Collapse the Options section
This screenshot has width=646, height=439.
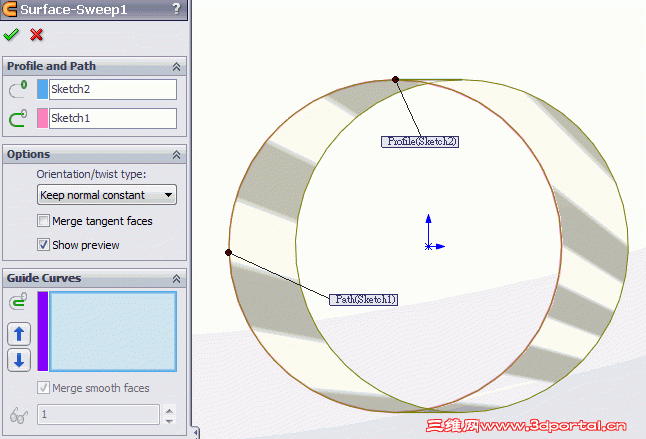[x=176, y=155]
